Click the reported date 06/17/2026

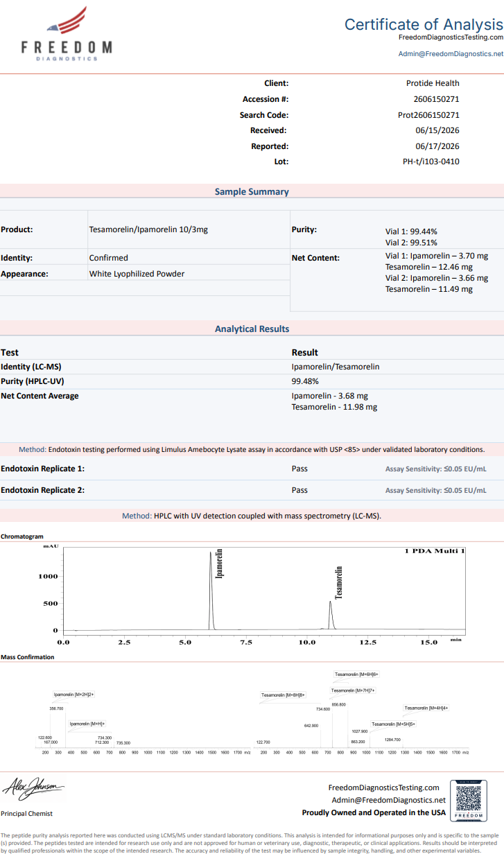pyautogui.click(x=437, y=146)
